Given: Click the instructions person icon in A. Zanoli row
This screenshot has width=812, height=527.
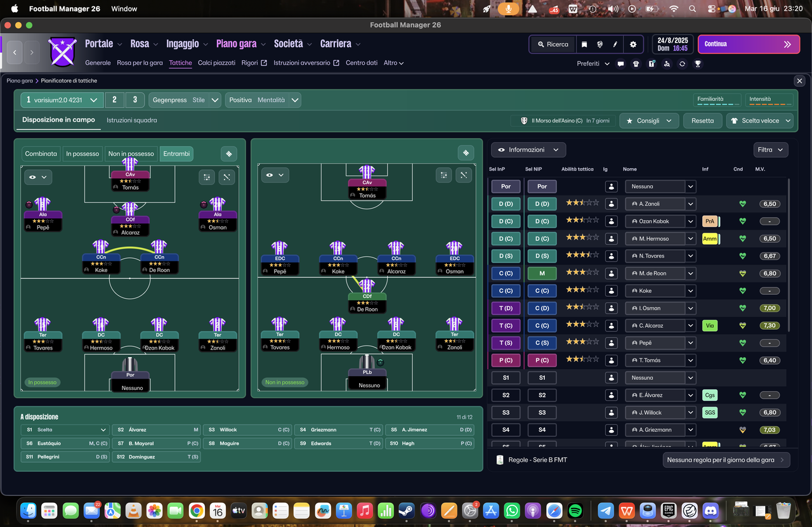Looking at the screenshot, I should 612,204.
